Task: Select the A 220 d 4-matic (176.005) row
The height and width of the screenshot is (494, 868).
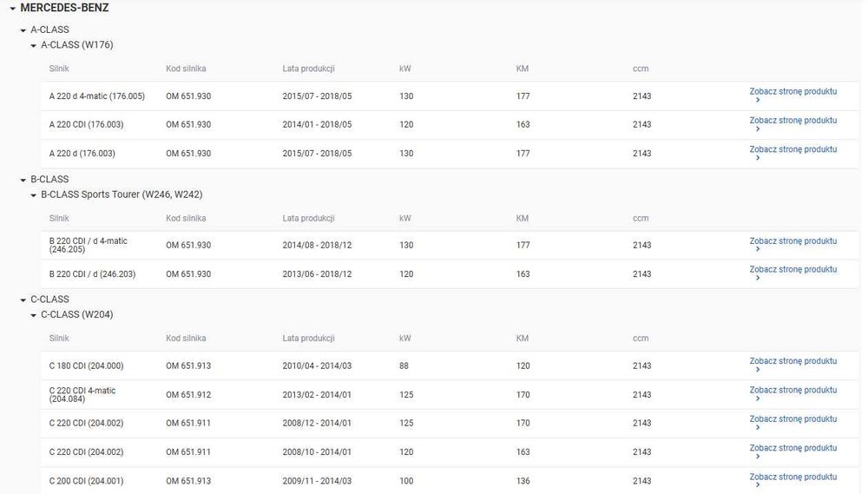Action: (450, 96)
